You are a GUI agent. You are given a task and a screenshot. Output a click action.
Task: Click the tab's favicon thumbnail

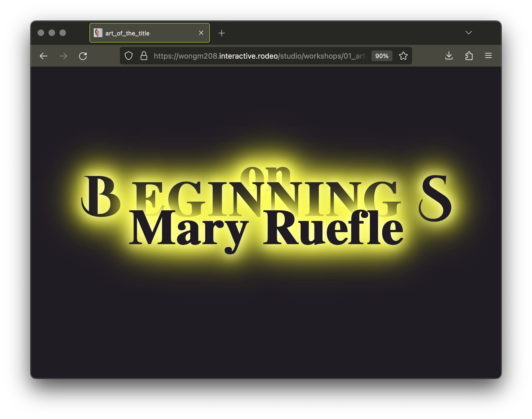98,33
